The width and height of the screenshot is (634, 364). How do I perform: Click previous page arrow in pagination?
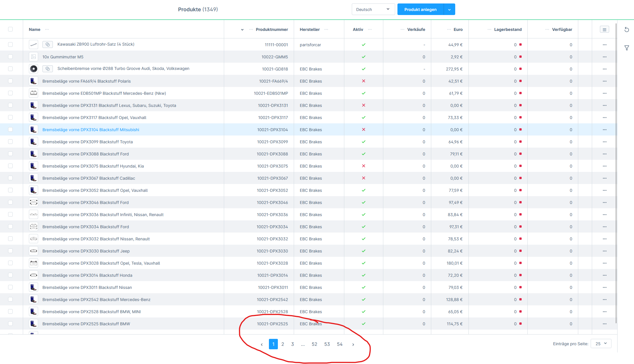click(262, 344)
